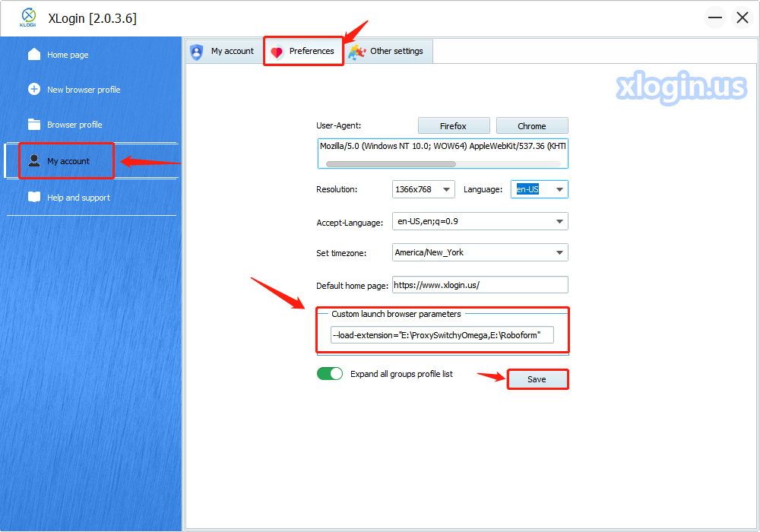Expand the Set timezone dropdown

click(x=559, y=252)
